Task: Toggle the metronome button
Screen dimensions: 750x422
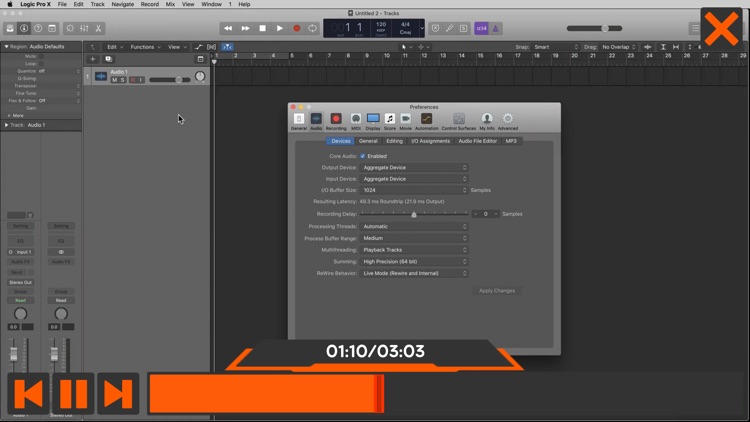Action: (x=496, y=28)
